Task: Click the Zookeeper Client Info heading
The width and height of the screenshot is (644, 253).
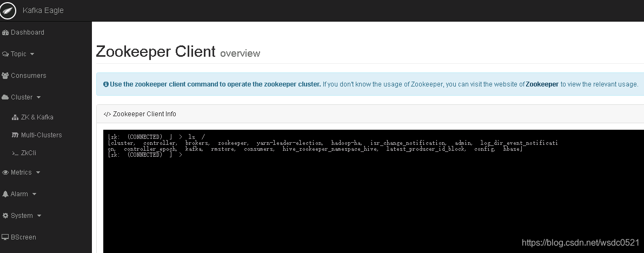Action: point(144,114)
